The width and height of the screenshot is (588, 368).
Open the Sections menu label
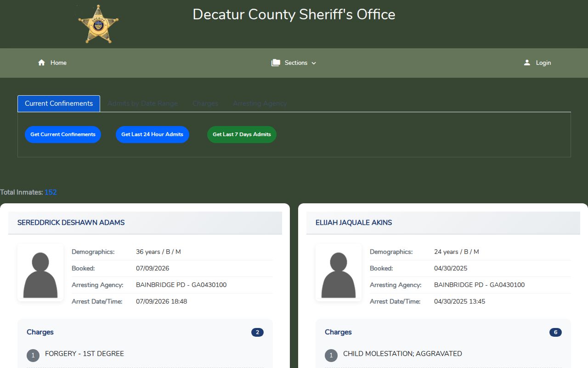[x=296, y=63]
